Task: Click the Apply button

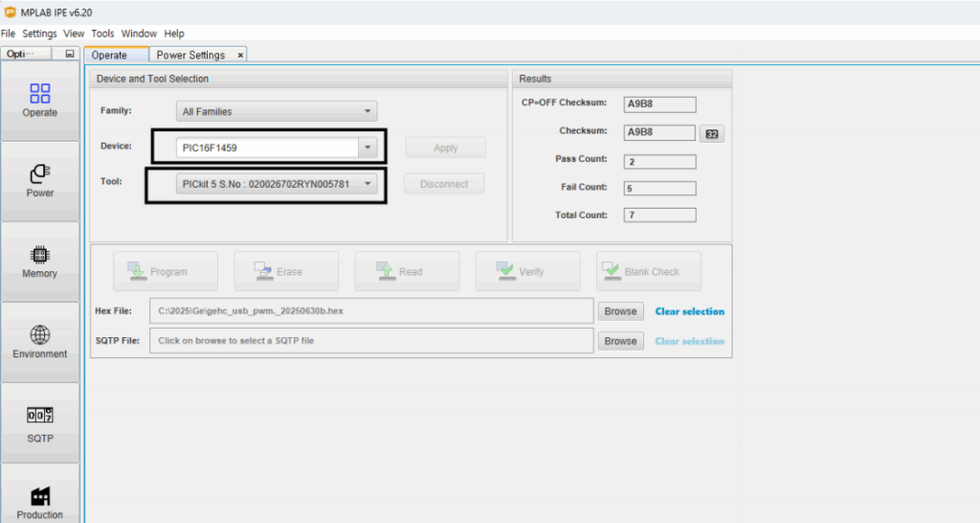Action: [446, 148]
